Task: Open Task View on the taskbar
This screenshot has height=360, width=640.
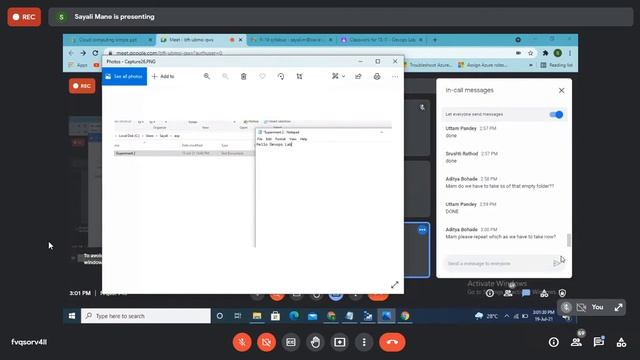Action: (238, 316)
